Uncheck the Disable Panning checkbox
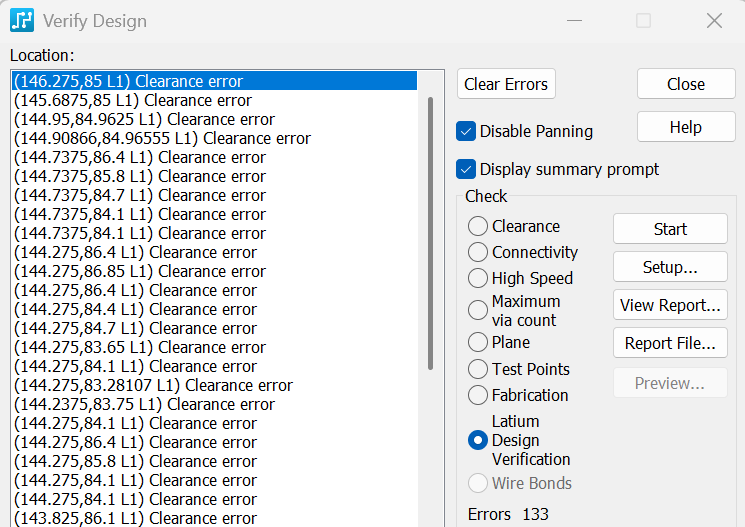 (x=466, y=131)
